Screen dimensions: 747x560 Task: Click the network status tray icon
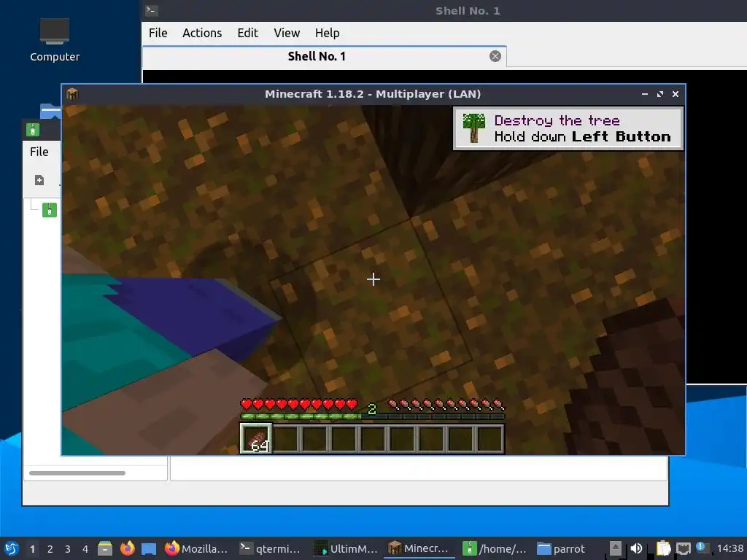(683, 548)
